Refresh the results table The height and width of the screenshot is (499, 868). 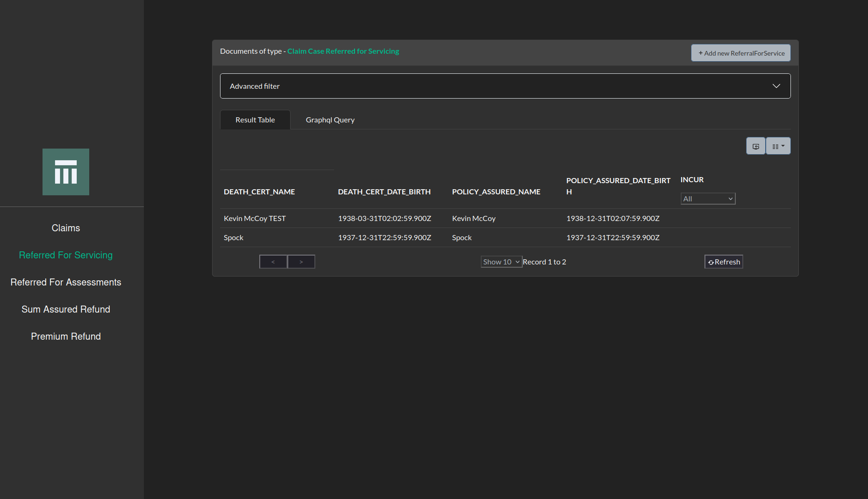coord(724,262)
